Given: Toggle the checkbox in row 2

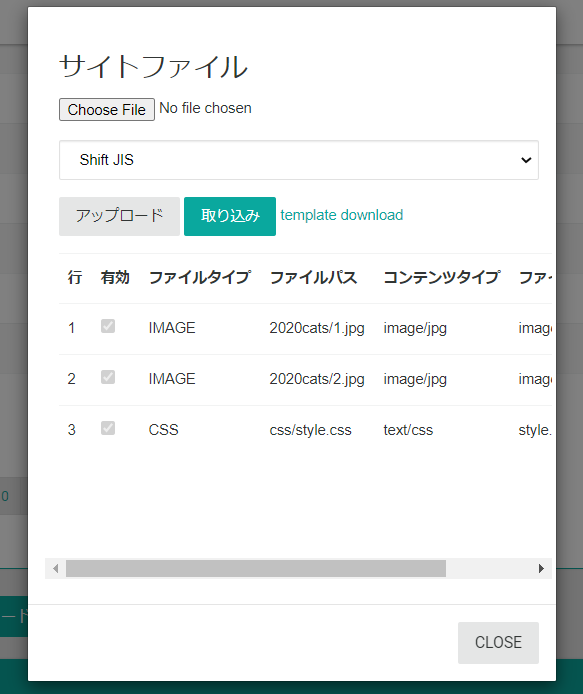Looking at the screenshot, I should pyautogui.click(x=108, y=377).
